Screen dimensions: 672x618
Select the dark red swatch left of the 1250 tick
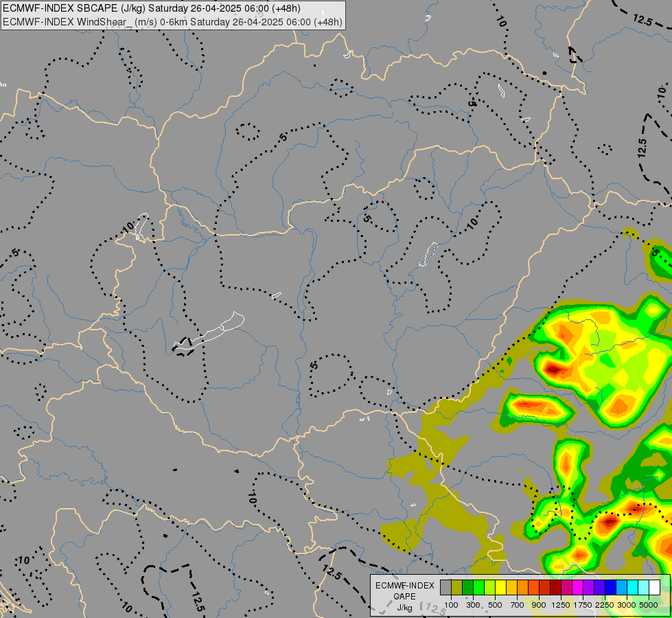click(x=556, y=588)
